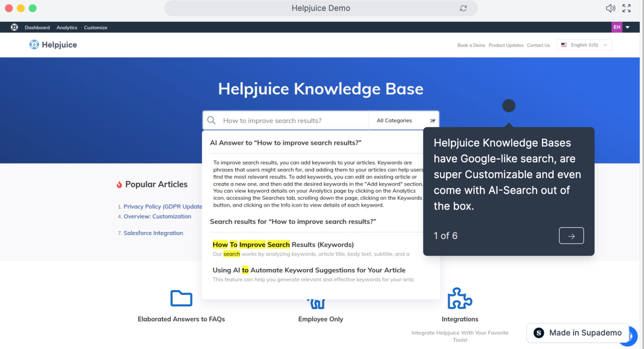Open the dropdown arrow next to the EH avatar

point(627,27)
